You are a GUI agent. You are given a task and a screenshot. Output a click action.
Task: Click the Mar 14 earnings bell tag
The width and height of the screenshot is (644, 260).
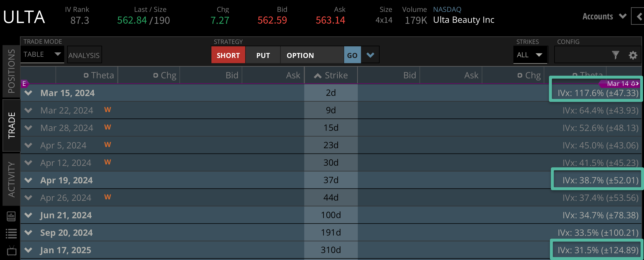pos(620,83)
